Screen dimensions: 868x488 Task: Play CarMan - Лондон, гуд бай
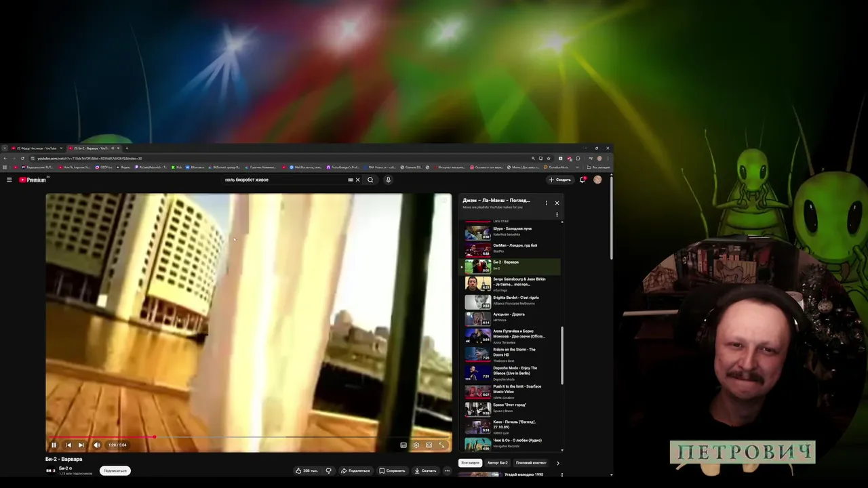click(512, 249)
